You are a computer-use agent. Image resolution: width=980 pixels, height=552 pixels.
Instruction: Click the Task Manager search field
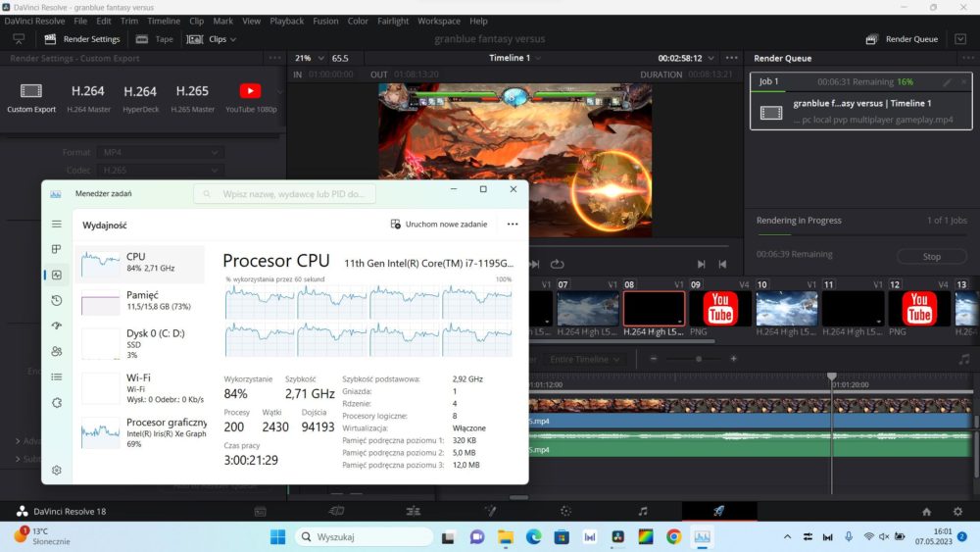285,194
